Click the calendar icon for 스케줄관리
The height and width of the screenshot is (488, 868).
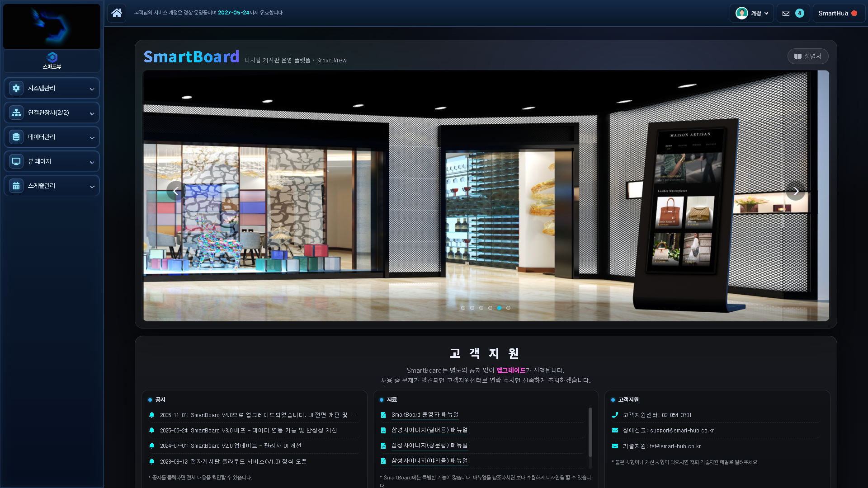(16, 186)
